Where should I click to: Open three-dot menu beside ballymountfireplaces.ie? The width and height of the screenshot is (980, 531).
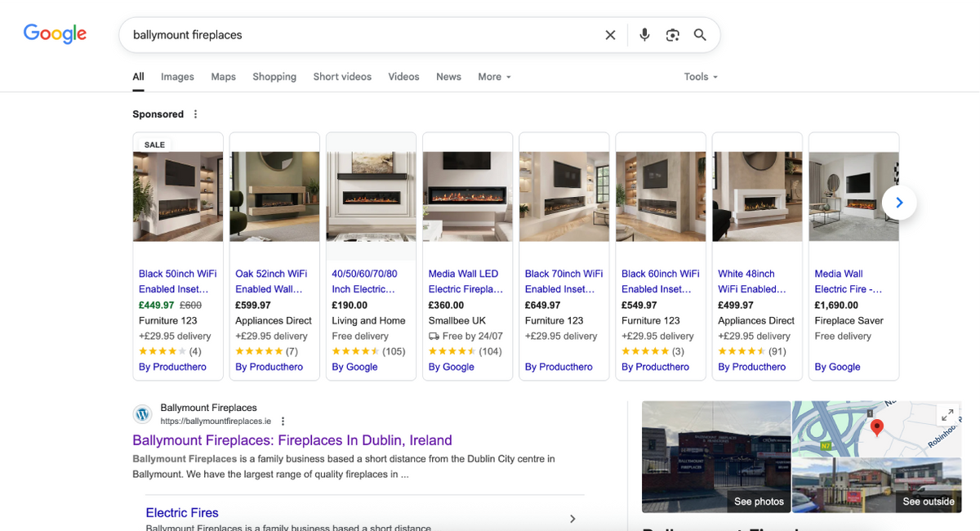pos(283,422)
